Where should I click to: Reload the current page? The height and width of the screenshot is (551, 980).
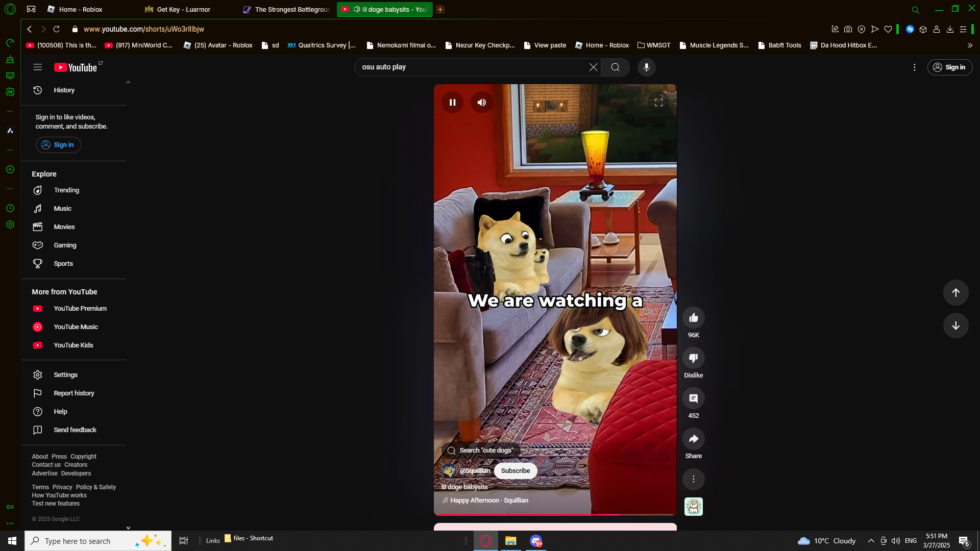57,29
